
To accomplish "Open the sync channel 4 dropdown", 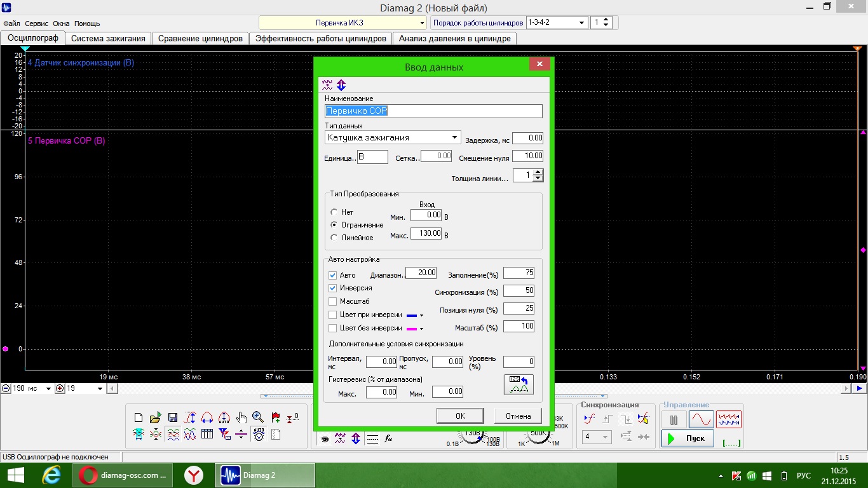I will click(597, 437).
